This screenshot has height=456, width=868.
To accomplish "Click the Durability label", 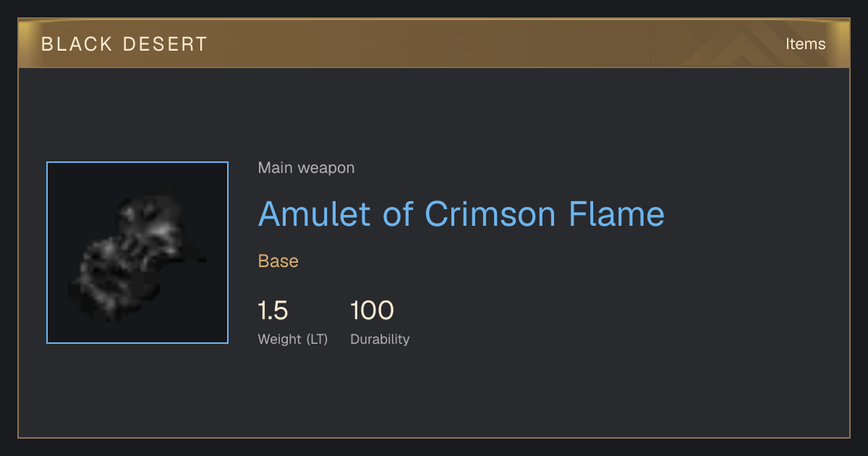I will tap(380, 339).
